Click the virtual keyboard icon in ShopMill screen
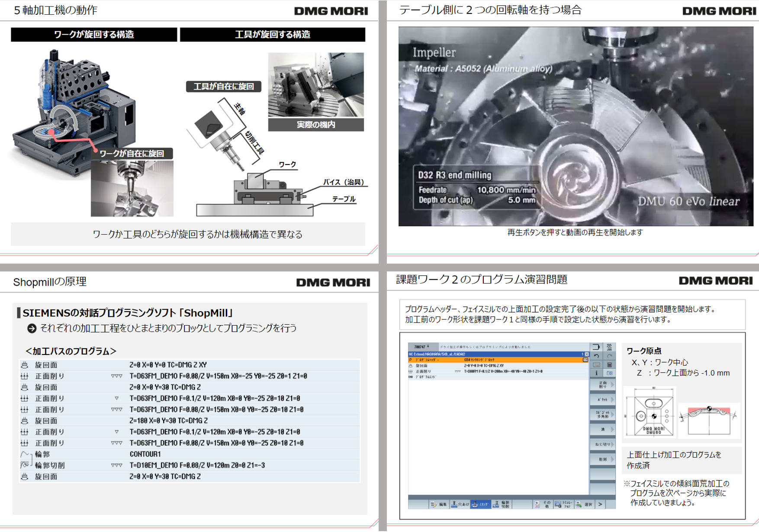Viewport: 759px width, 532px height. [596, 364]
